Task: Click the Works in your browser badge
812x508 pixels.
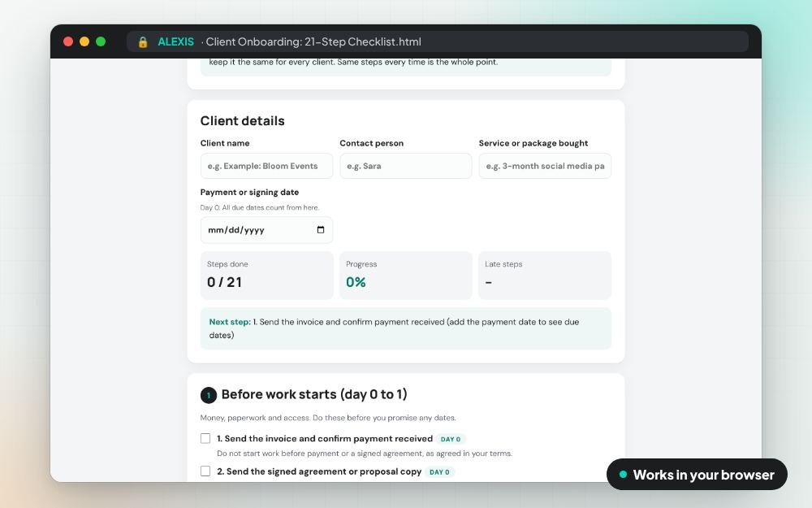Action: tap(697, 475)
